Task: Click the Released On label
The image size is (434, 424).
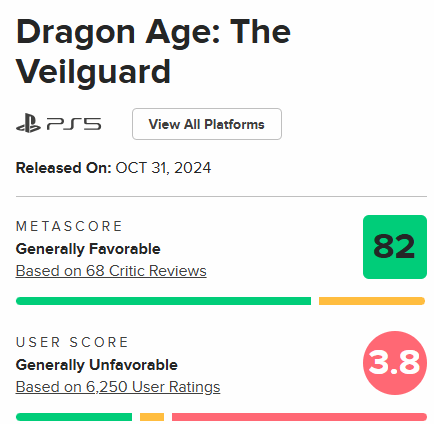Action: click(63, 168)
